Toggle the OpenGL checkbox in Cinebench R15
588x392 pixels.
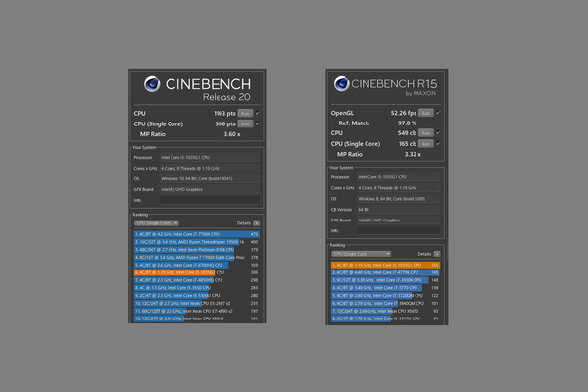pyautogui.click(x=438, y=112)
